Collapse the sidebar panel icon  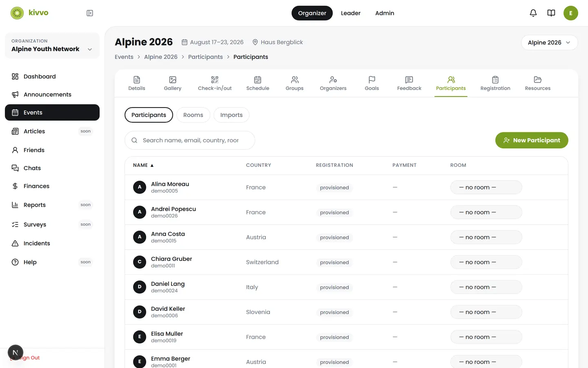(90, 13)
